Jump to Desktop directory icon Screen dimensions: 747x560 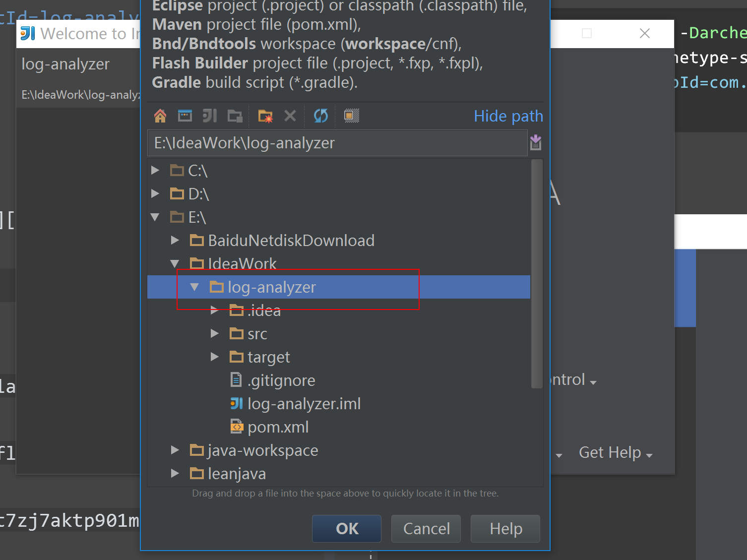185,116
